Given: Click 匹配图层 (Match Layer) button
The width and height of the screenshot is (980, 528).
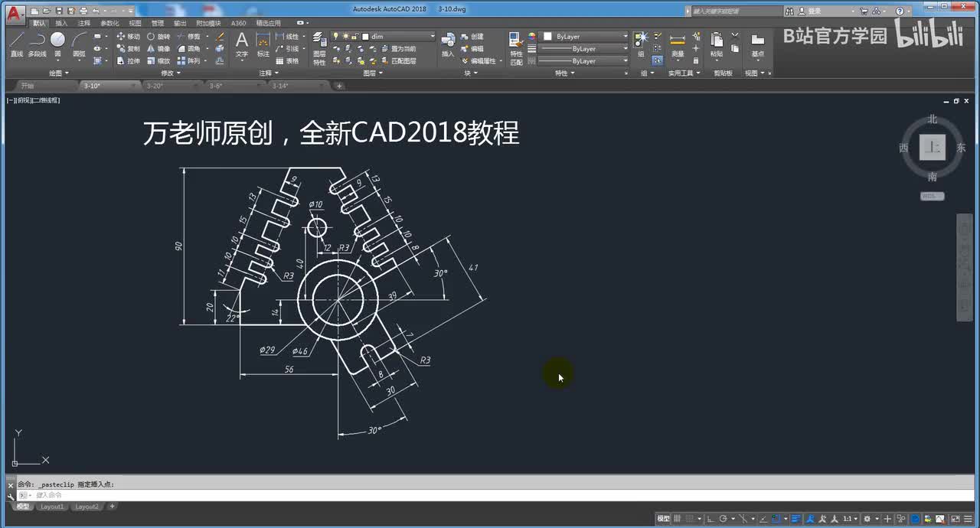Looking at the screenshot, I should pos(399,60).
